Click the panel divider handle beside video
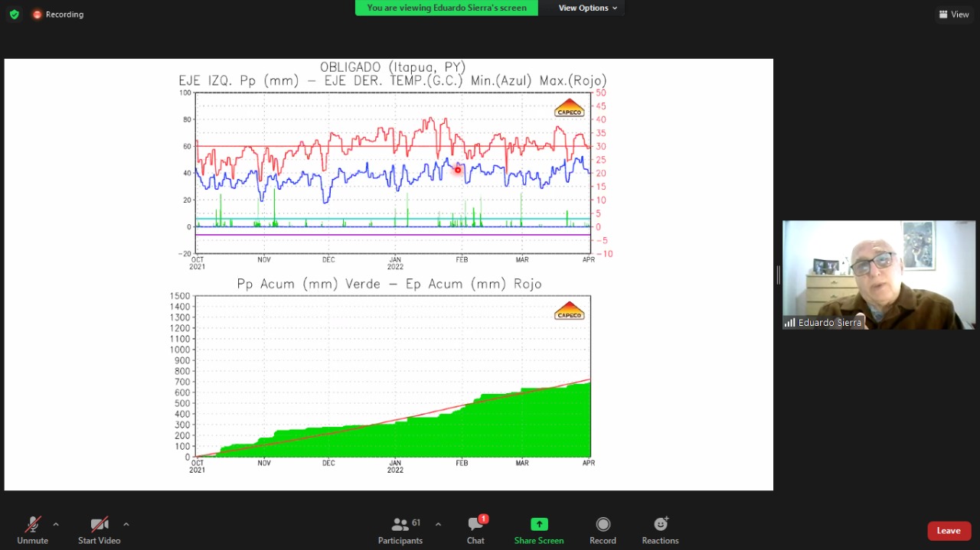980x550 pixels. 778,275
